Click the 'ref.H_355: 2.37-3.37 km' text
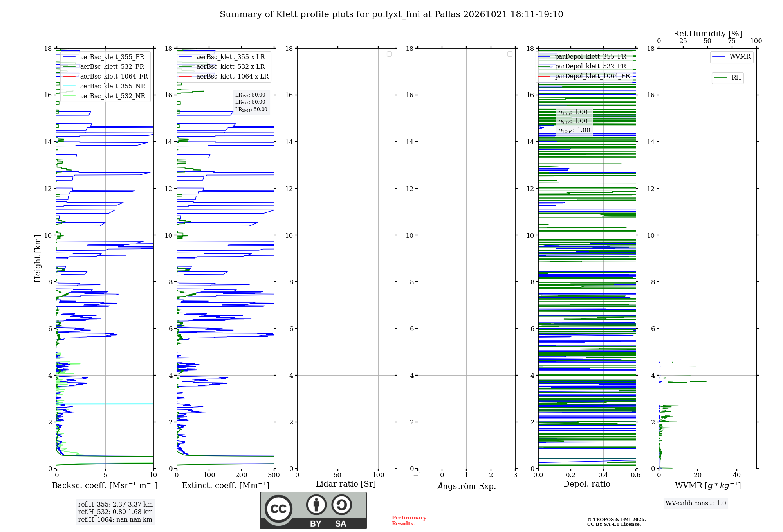 [x=115, y=505]
